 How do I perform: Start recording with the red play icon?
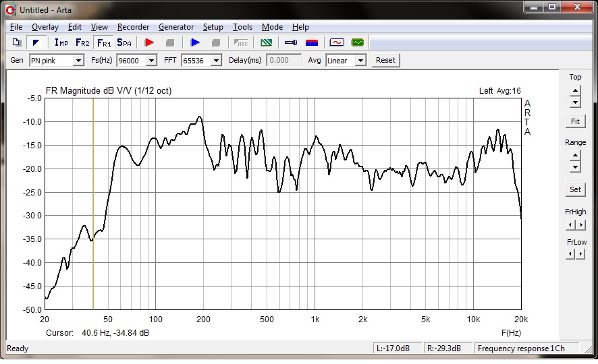149,42
